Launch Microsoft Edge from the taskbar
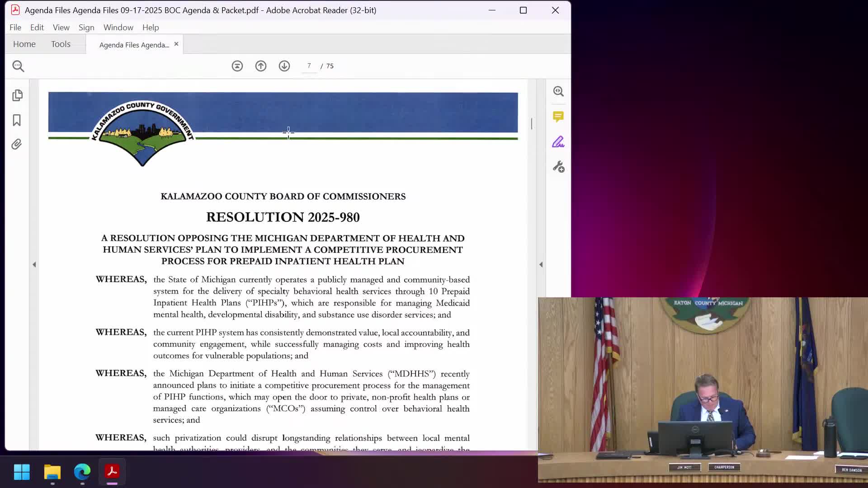This screenshot has height=488, width=868. pos(82,472)
